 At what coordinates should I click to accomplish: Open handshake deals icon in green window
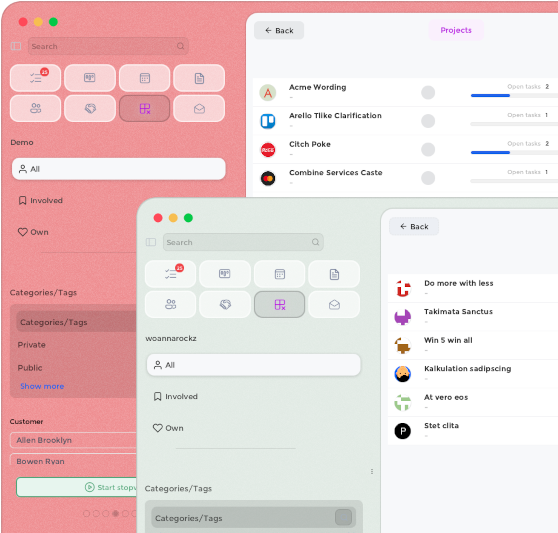coord(225,304)
